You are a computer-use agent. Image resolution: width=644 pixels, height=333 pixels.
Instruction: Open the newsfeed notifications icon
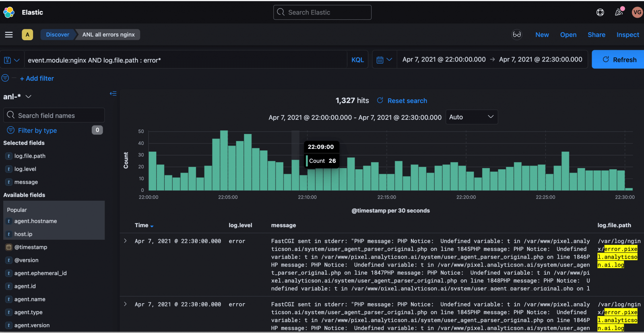[x=619, y=12]
